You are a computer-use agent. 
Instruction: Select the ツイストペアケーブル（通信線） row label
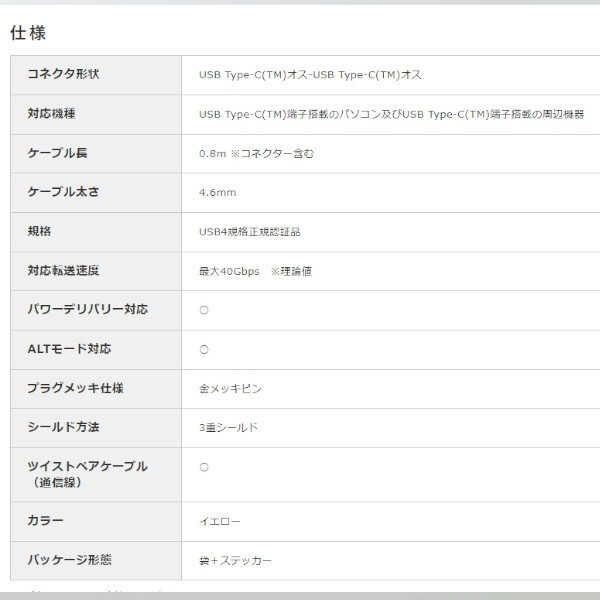tap(88, 474)
